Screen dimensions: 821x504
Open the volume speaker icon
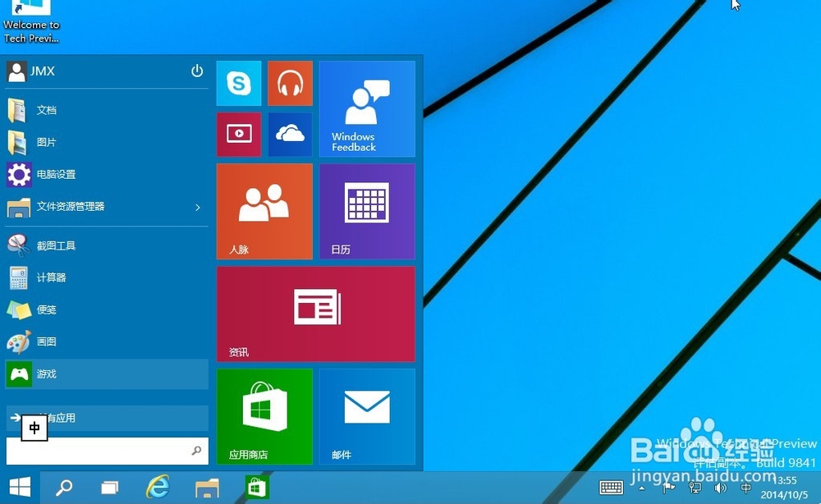721,488
